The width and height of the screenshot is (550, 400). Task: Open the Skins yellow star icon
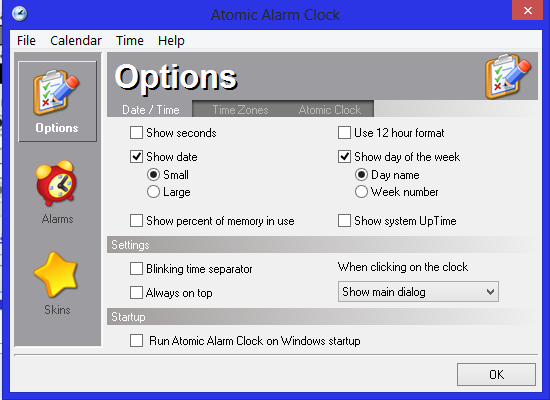pyautogui.click(x=56, y=275)
